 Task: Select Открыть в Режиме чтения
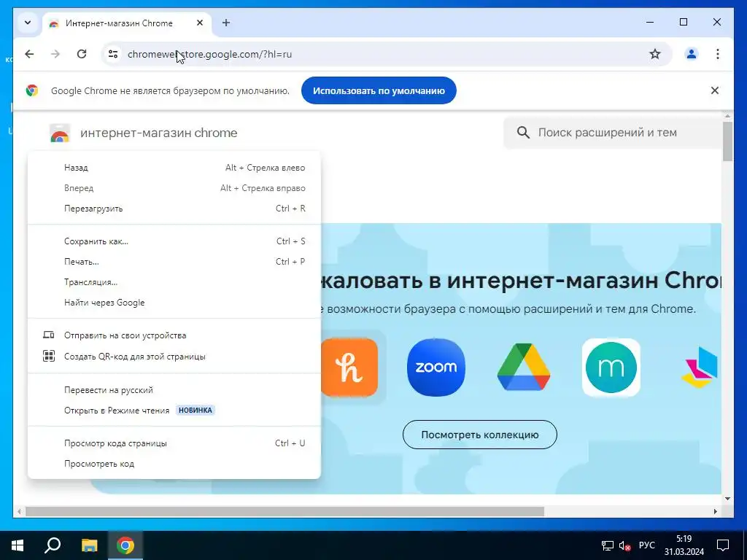coord(174,411)
